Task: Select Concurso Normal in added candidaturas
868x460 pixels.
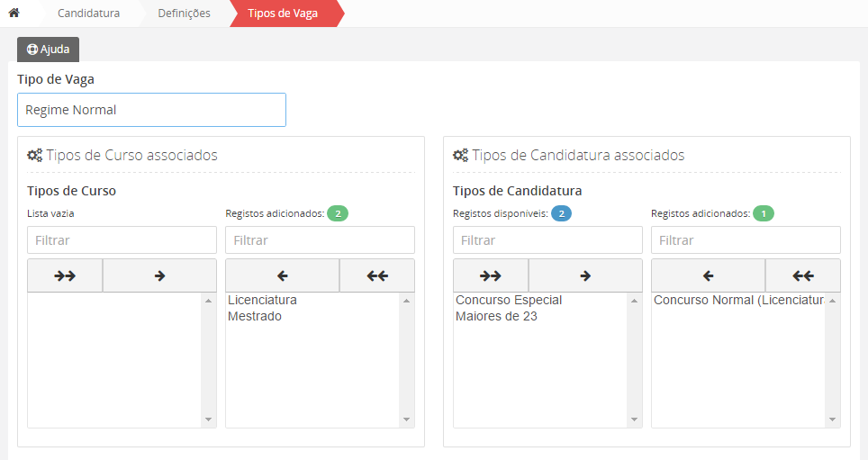Action: pos(738,300)
